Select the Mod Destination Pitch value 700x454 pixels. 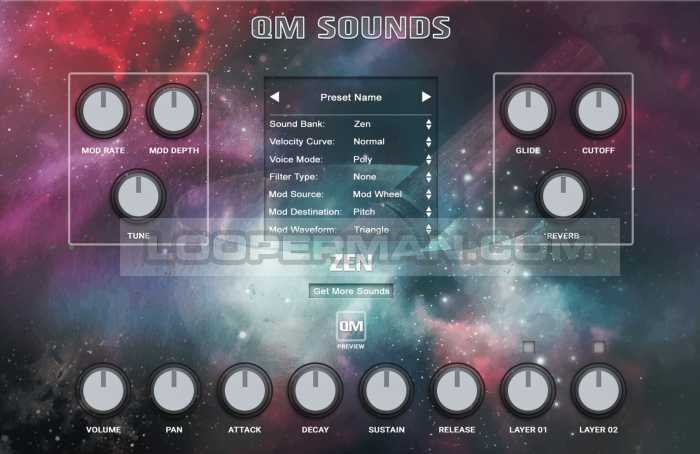[x=365, y=212]
